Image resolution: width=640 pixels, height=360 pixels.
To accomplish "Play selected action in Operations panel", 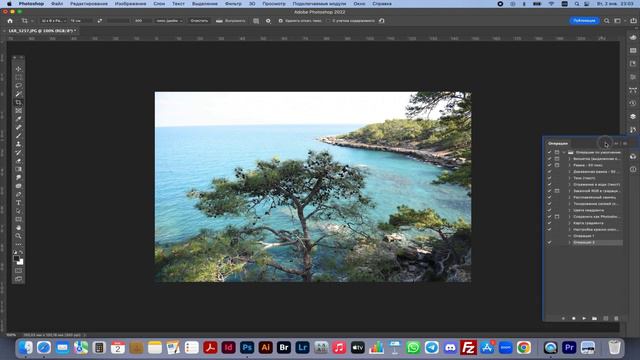I will pos(584,318).
